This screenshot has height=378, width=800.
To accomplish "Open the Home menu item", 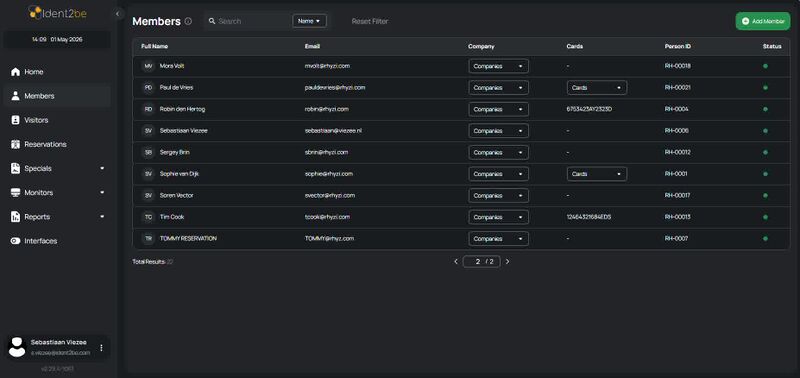I will pos(57,72).
